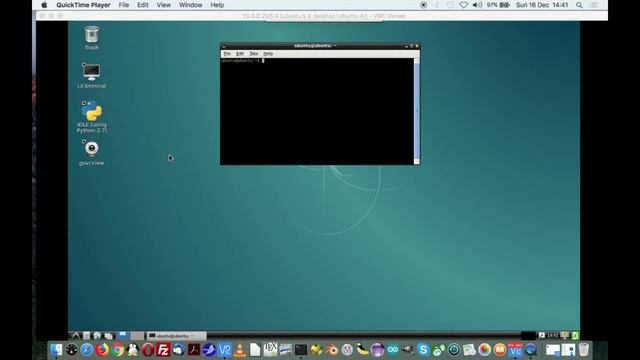The image size is (640, 360).
Task: Open the QuickTime Player menu
Action: coord(83,5)
